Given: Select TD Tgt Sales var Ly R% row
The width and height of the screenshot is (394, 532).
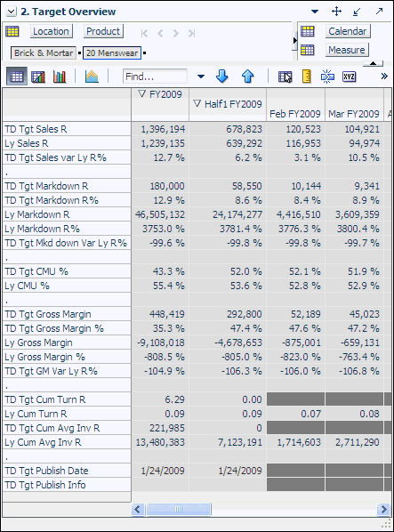Looking at the screenshot, I should pyautogui.click(x=67, y=157).
